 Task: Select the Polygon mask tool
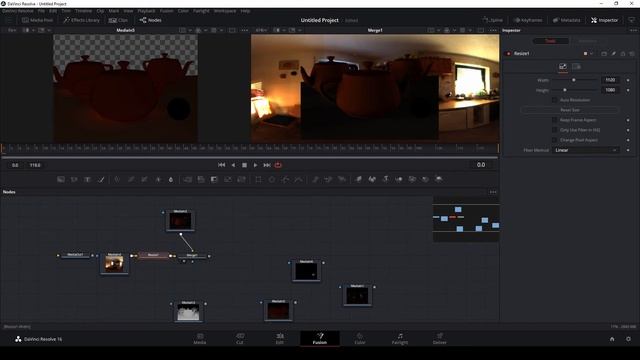pos(285,179)
